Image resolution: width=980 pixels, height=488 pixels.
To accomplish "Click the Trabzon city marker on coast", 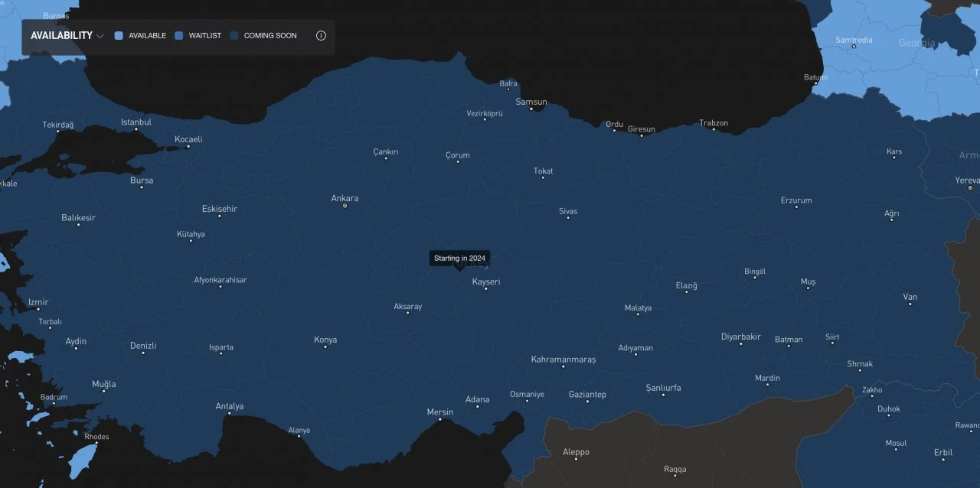I will (x=714, y=129).
